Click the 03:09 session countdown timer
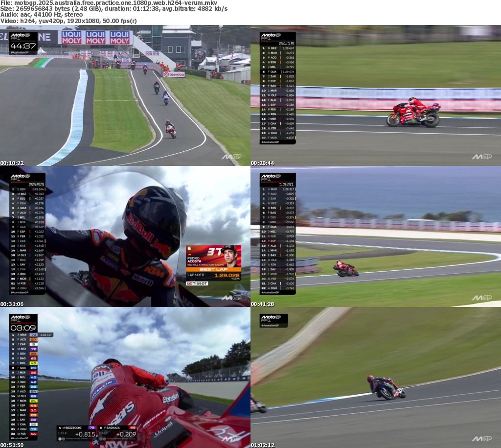 point(23,328)
